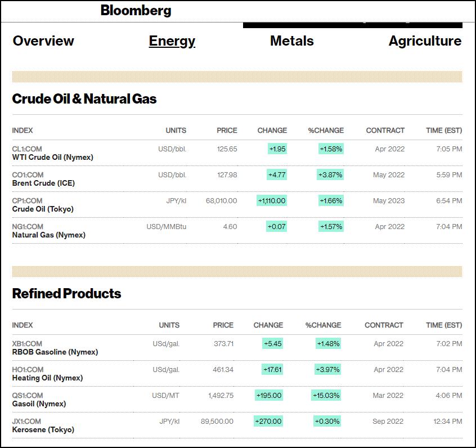Open the Overview tab
The width and height of the screenshot is (476, 448).
coord(43,41)
